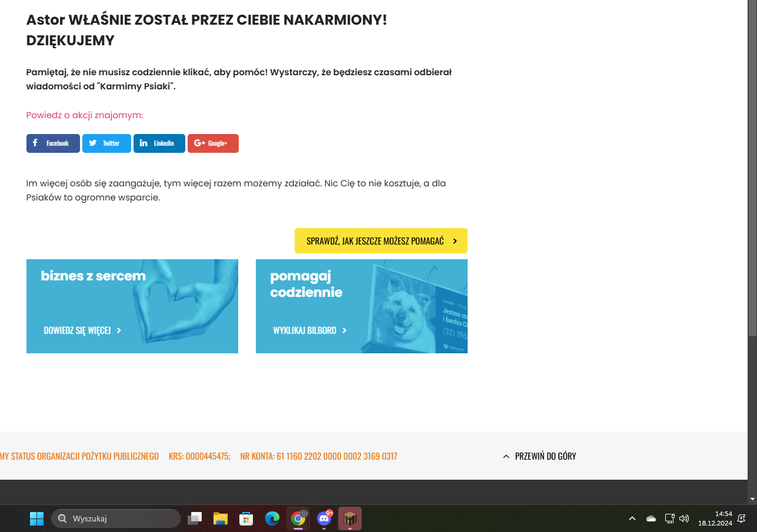Click the page scrollbar down arrow

752,499
